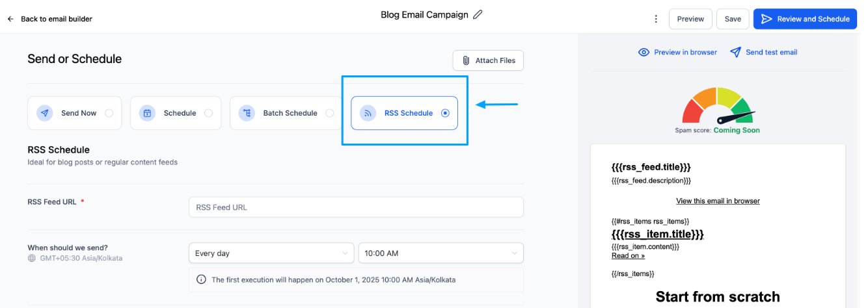
Task: Open the 10:00 AM time dropdown
Action: click(x=441, y=253)
